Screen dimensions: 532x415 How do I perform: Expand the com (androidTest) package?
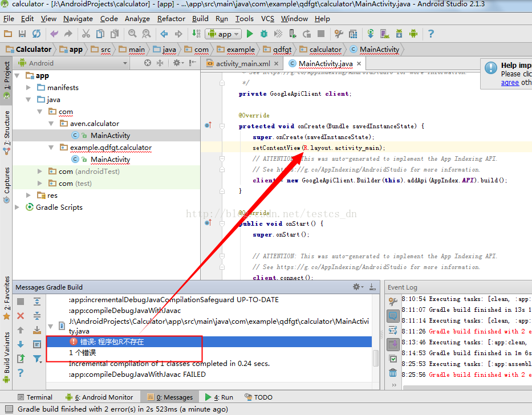pos(40,172)
